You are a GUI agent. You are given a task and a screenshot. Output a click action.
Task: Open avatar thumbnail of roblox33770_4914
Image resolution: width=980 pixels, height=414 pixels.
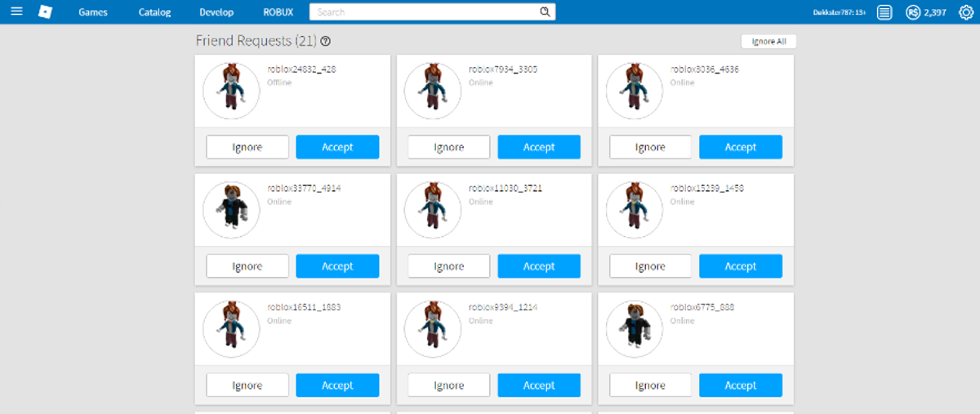tap(231, 210)
